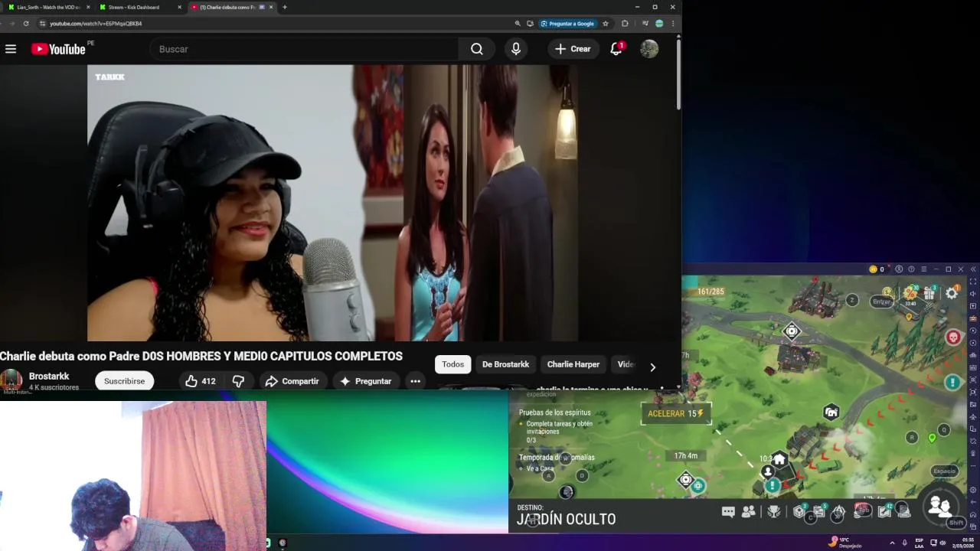Select the Charlie debuta como Padre tab
Screen dimensions: 980x551
230,7
